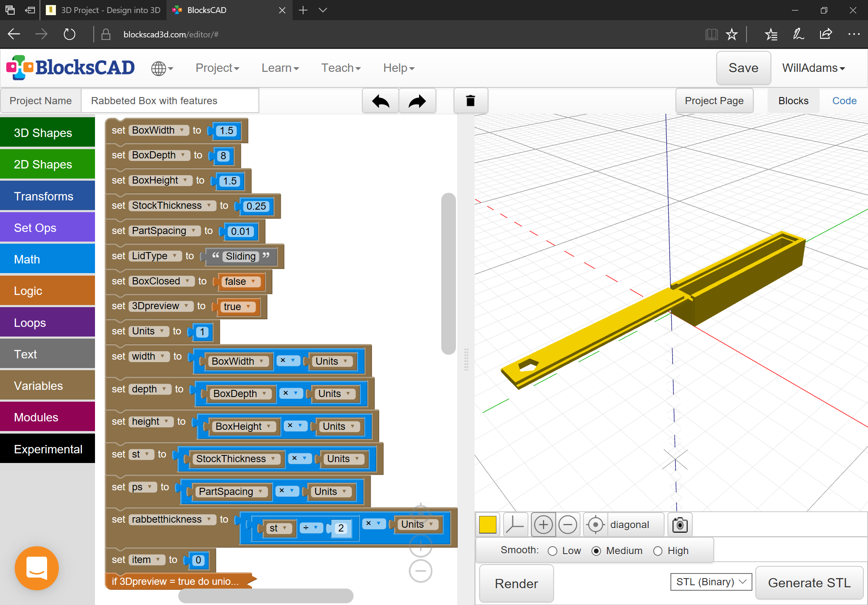Click Generate STL button
The height and width of the screenshot is (605, 868).
(809, 583)
